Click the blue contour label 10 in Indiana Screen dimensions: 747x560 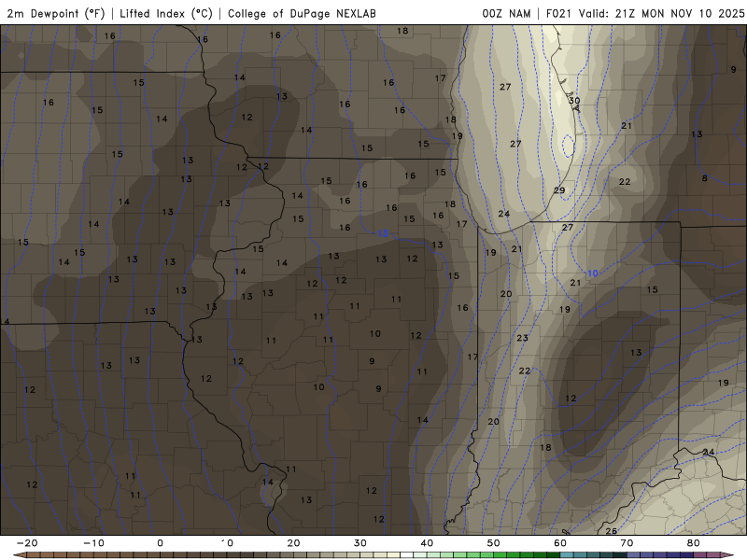(x=593, y=273)
